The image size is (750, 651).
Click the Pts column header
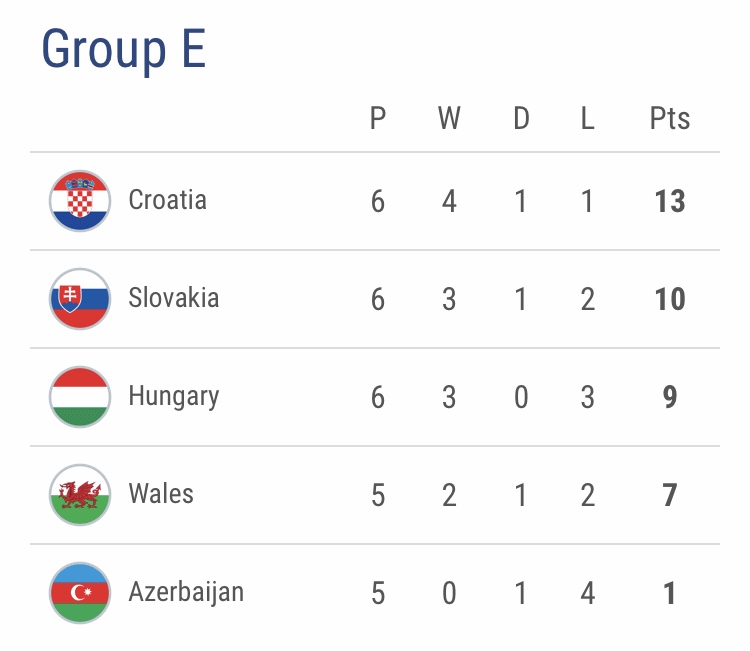(x=670, y=119)
